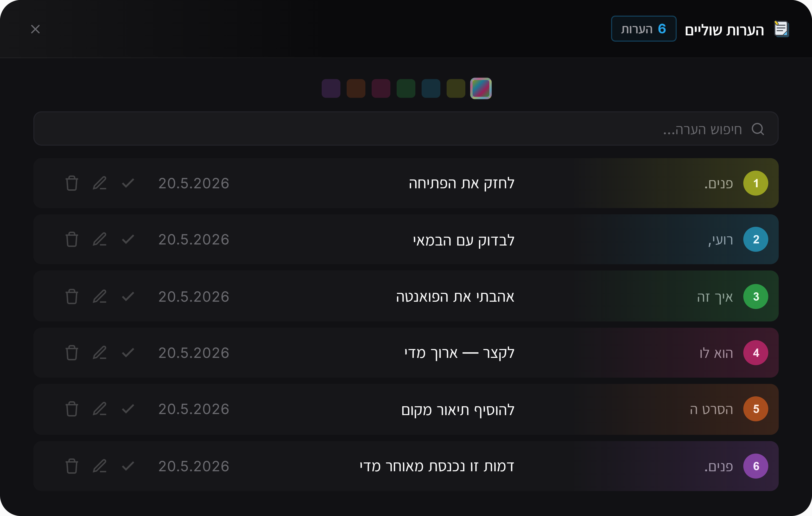The image size is (812, 516).
Task: Filter notes by the dark green swatch
Action: [406, 88]
